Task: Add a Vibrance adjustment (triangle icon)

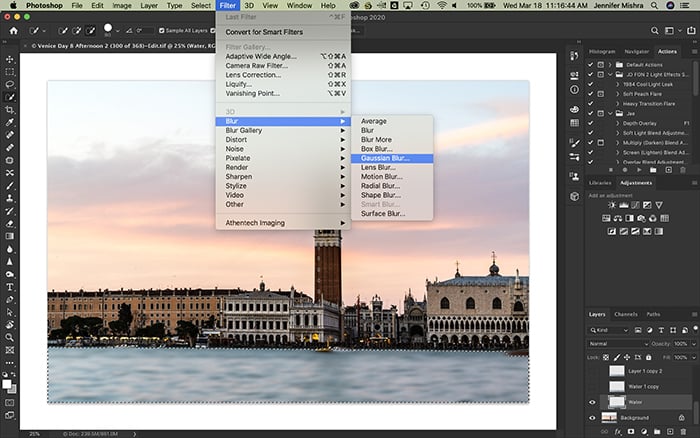Action: [659, 205]
